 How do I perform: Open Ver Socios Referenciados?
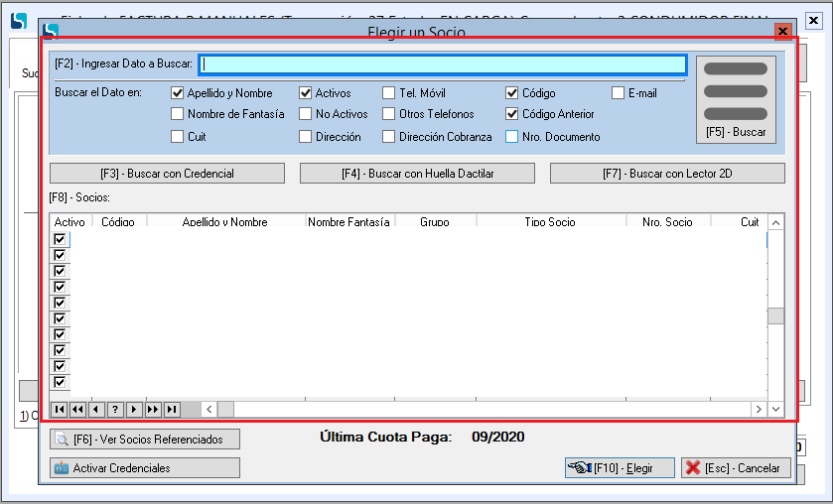[x=145, y=439]
